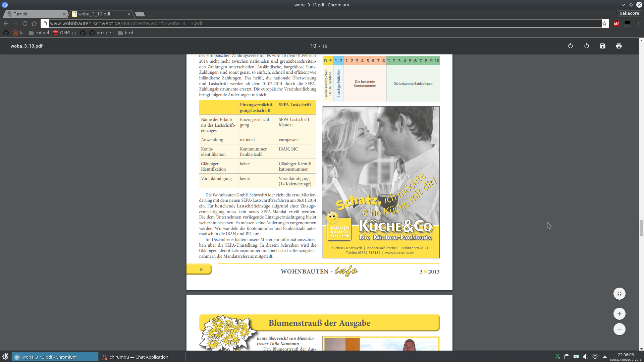This screenshot has height=362, width=644.
Task: Zoom in with the plus button
Action: click(x=620, y=314)
